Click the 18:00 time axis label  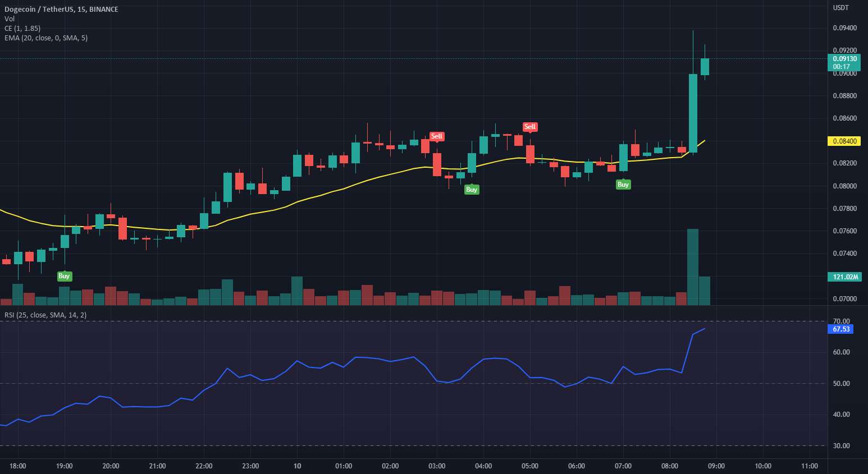(x=18, y=466)
